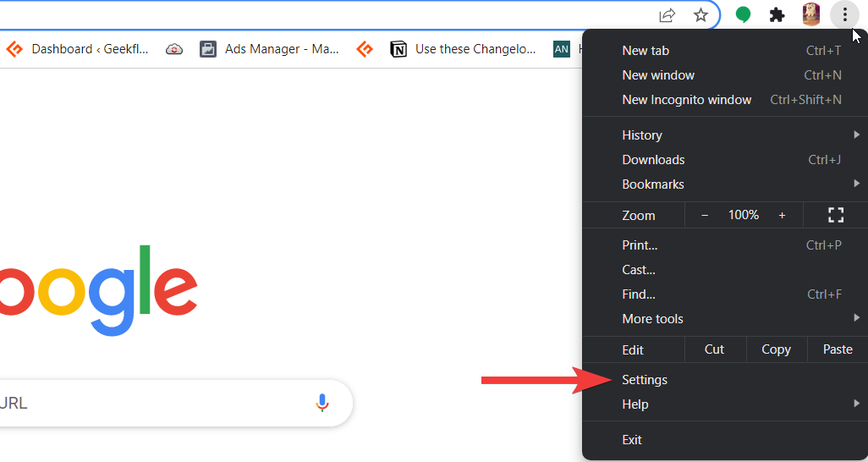This screenshot has height=462, width=868.
Task: Open the Ads Manager bookmark
Action: pos(270,49)
